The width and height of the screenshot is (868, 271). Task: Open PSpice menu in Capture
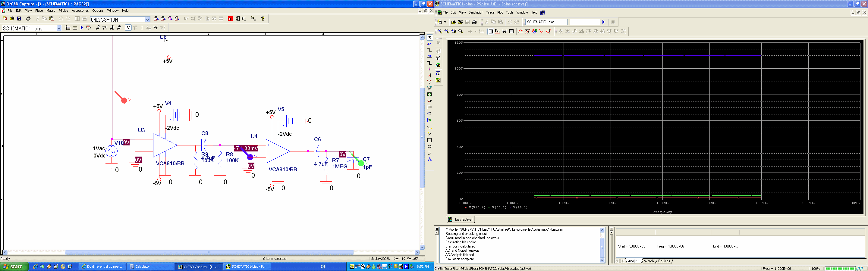click(63, 11)
